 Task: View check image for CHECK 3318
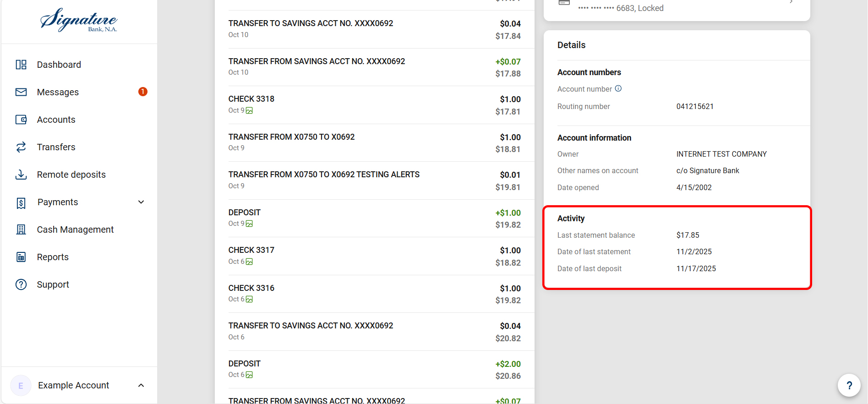(x=249, y=110)
